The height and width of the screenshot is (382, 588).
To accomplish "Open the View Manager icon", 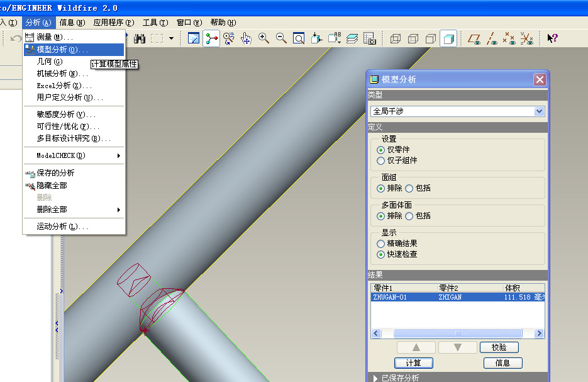I will (x=370, y=38).
